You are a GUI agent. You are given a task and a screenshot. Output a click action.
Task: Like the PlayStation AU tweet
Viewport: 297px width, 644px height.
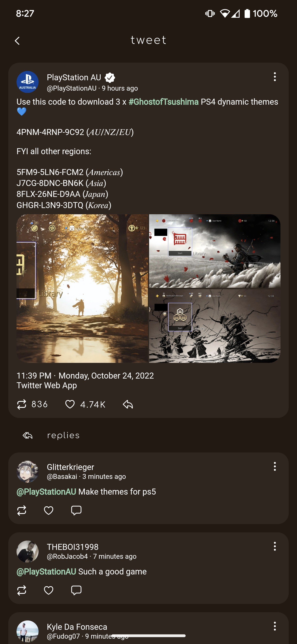coord(70,404)
